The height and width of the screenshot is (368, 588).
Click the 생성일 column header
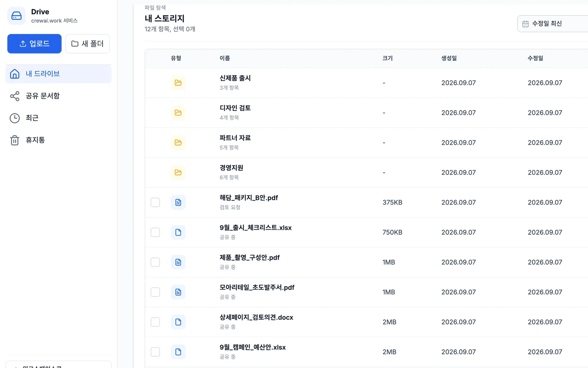(x=449, y=58)
